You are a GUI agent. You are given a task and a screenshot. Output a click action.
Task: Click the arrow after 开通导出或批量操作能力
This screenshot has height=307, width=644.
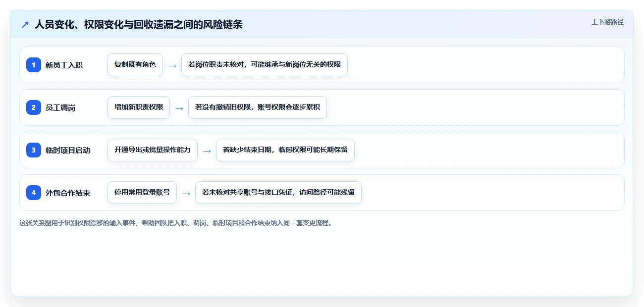click(x=207, y=151)
